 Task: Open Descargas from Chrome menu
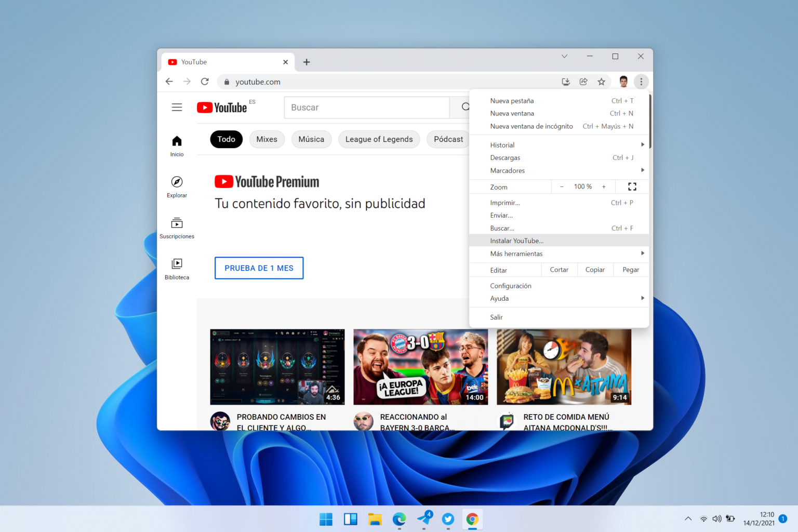[x=559, y=157]
